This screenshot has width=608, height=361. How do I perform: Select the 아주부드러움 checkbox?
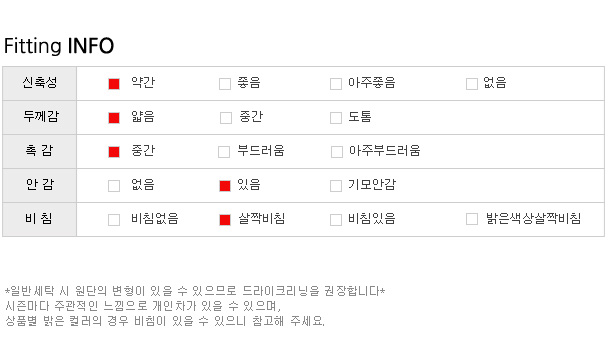click(x=337, y=152)
